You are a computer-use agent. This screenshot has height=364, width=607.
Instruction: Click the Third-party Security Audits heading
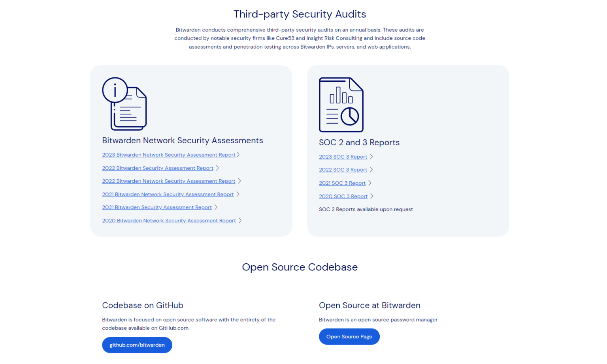pyautogui.click(x=300, y=14)
